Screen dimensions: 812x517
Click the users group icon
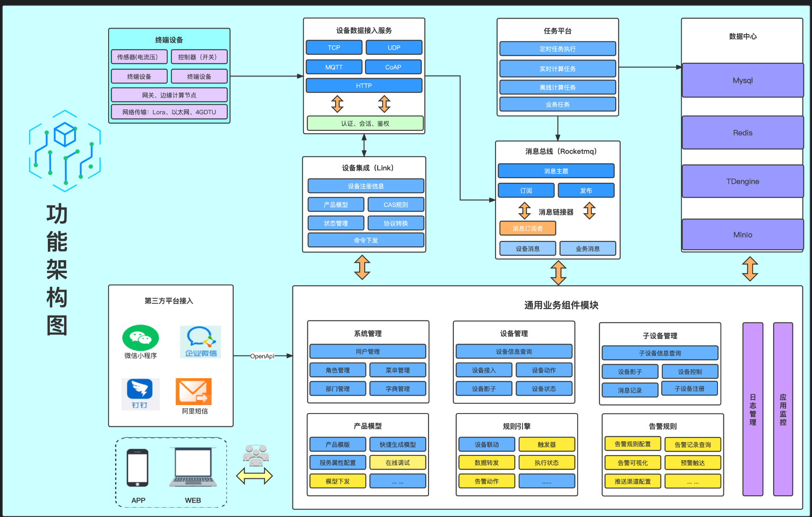[x=256, y=455]
